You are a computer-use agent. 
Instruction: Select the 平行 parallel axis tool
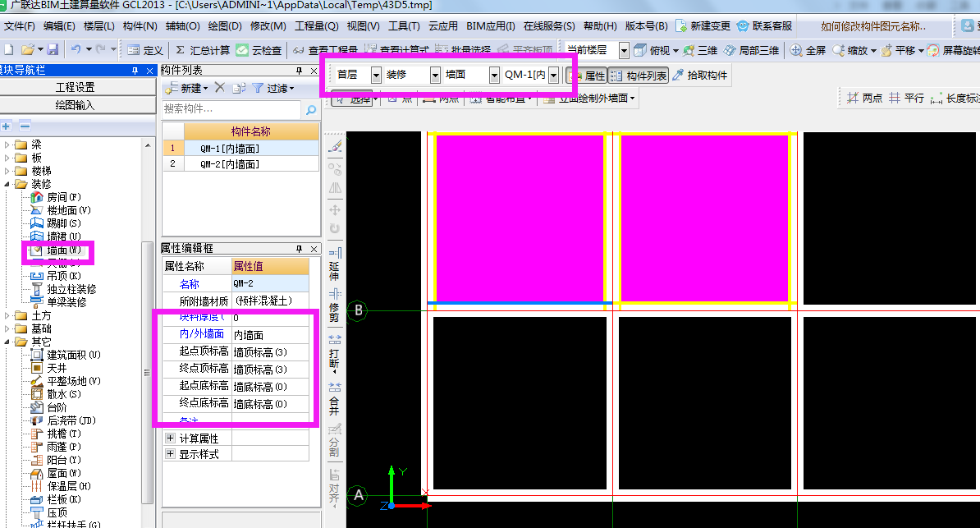pos(906,99)
